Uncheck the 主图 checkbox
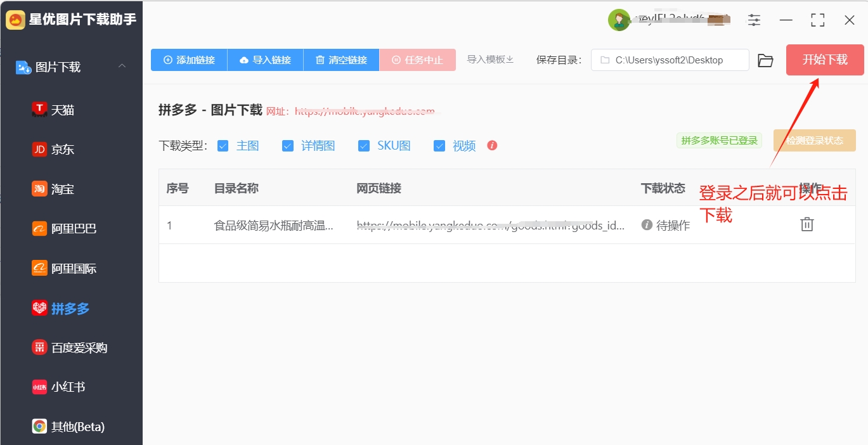 click(223, 146)
